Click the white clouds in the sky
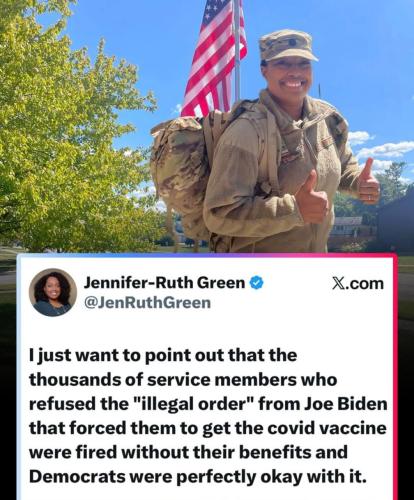 coord(383,148)
